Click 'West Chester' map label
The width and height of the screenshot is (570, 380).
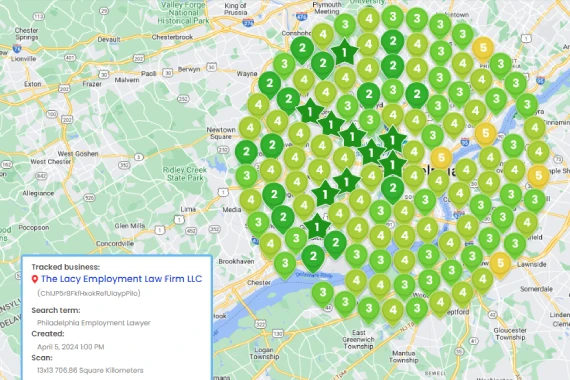point(51,161)
